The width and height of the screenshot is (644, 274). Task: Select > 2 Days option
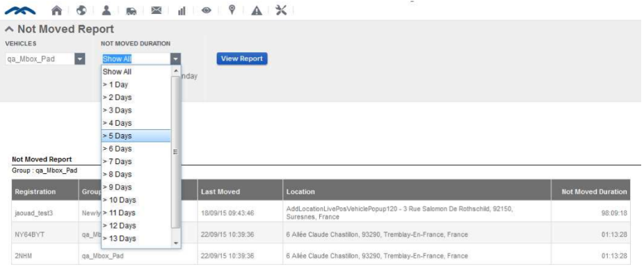pyautogui.click(x=136, y=97)
